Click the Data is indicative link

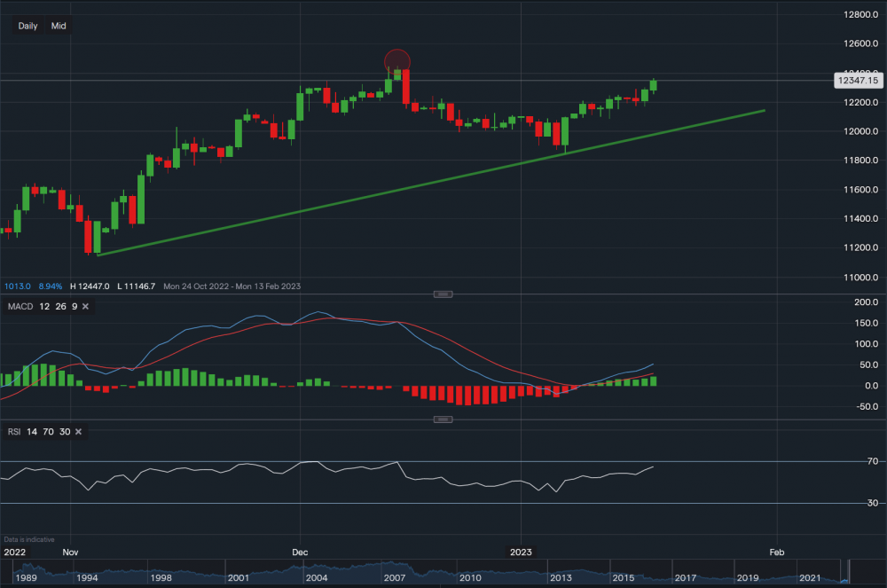27,539
